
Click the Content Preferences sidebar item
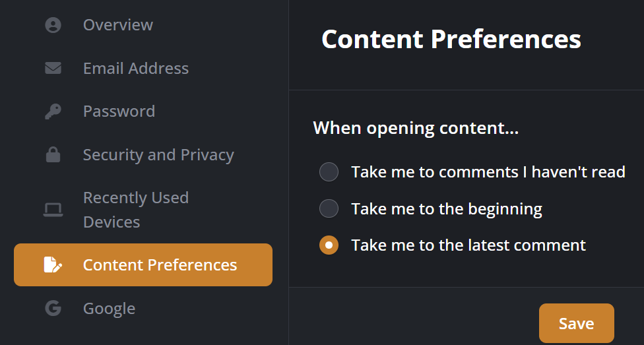point(160,265)
